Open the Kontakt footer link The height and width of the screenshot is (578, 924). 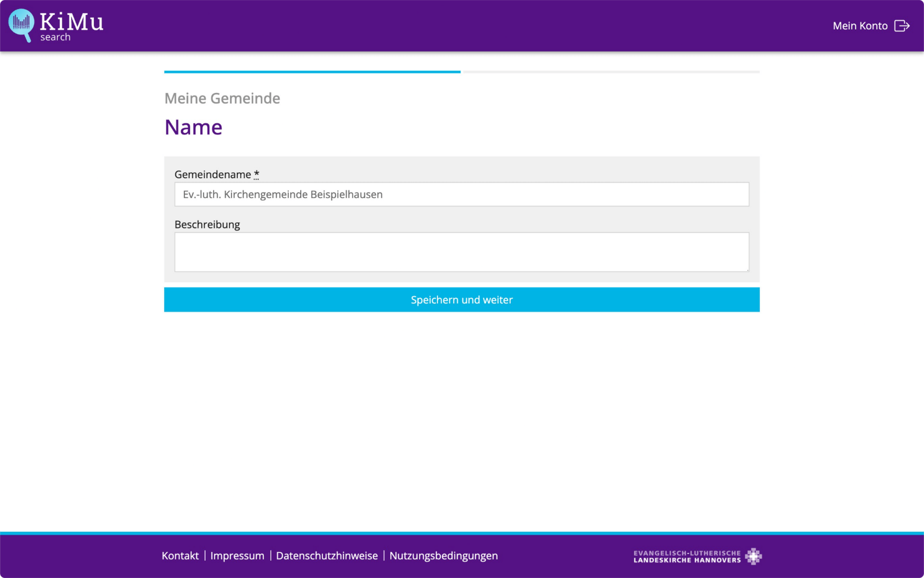(x=180, y=555)
